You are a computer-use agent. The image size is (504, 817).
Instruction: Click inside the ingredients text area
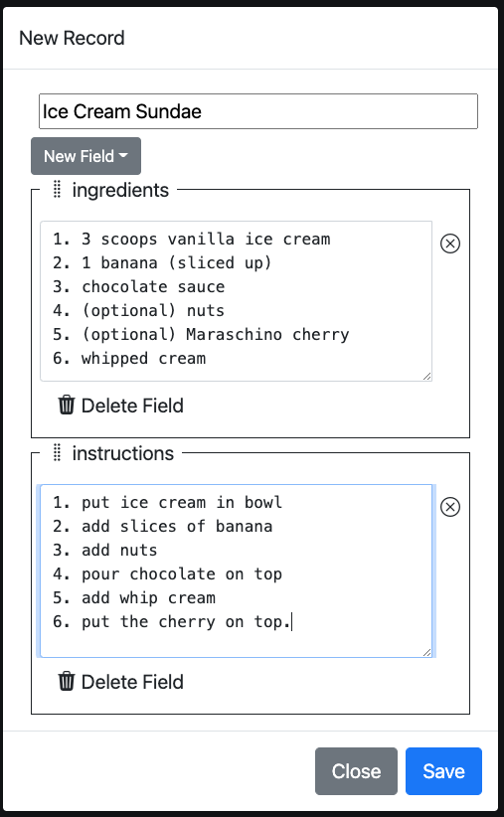click(237, 300)
